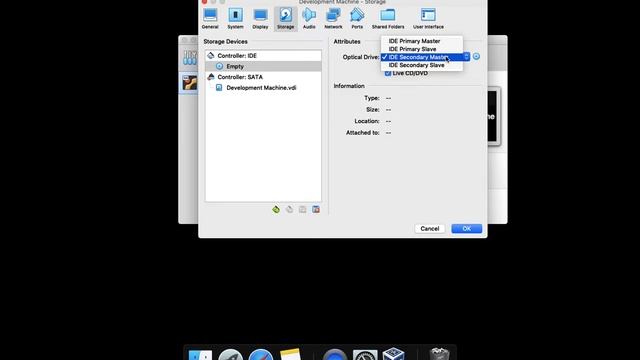Screen dimensions: 640x360
Task: Click the add storage attachment icon
Action: [302, 209]
